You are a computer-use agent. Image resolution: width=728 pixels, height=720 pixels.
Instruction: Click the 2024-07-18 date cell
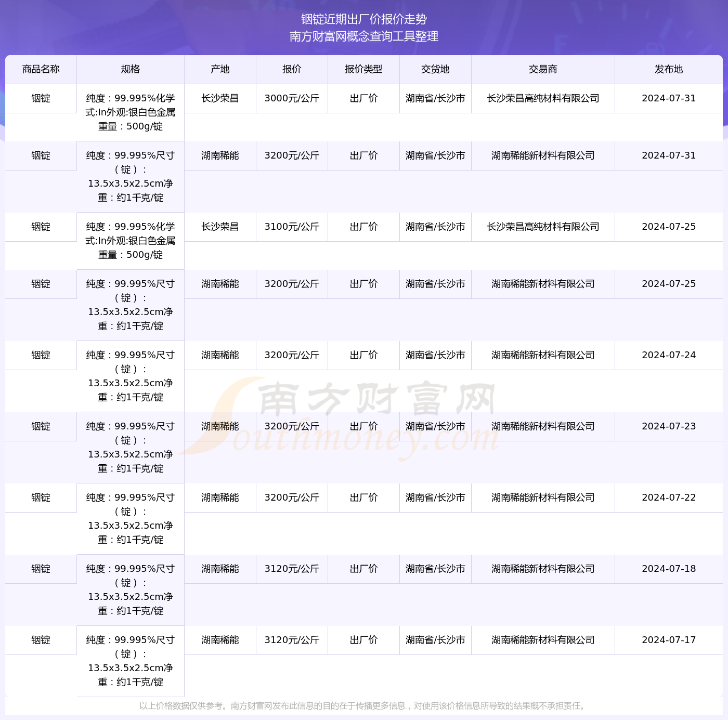[669, 569]
